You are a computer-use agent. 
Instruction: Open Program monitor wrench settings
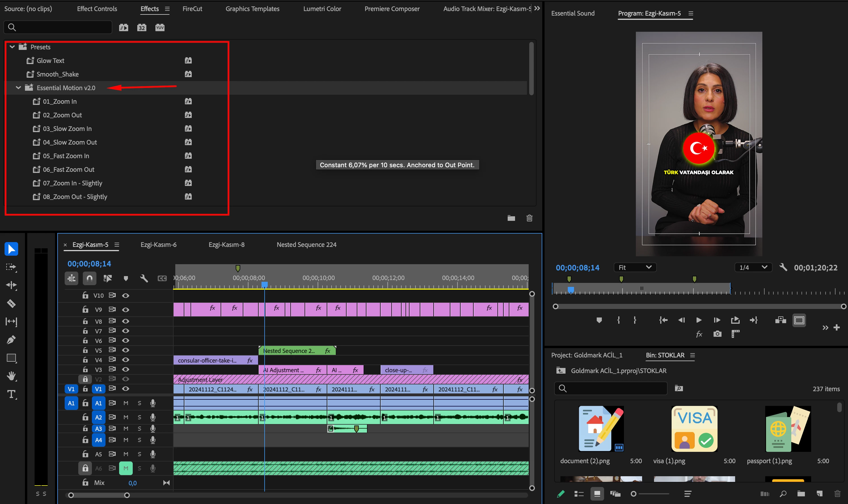pyautogui.click(x=783, y=267)
